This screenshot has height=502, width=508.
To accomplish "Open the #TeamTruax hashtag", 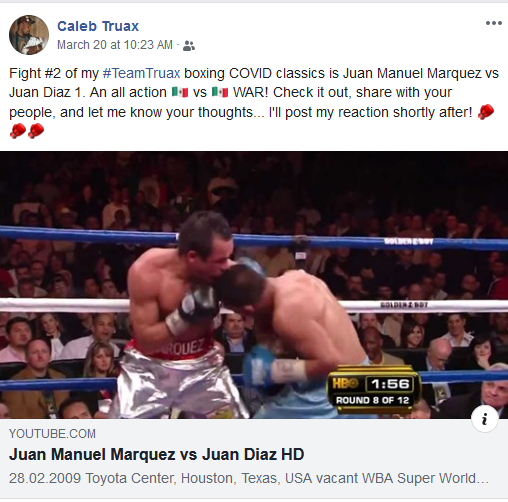I will [141, 73].
